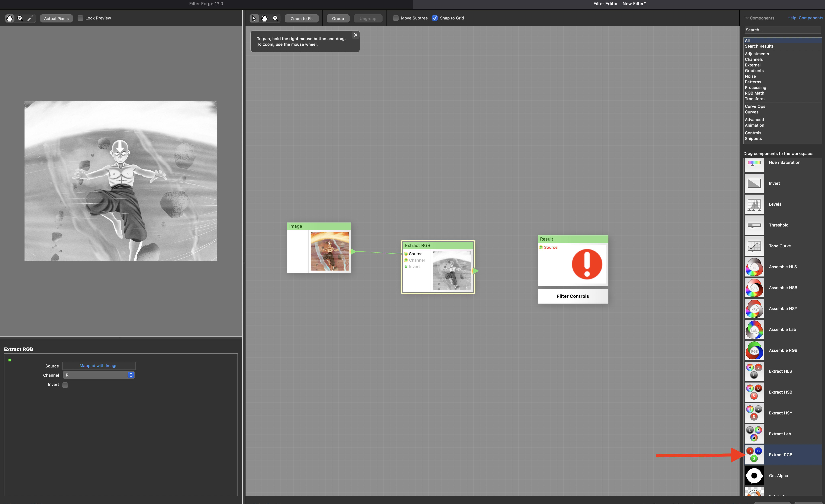Click the Extract HLS component icon
The width and height of the screenshot is (825, 504).
[x=754, y=371]
